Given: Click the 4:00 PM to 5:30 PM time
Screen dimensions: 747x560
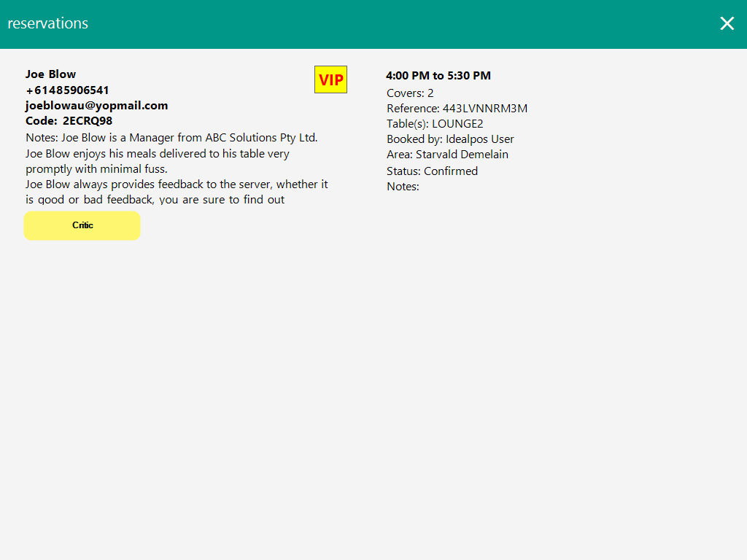Looking at the screenshot, I should pos(438,76).
